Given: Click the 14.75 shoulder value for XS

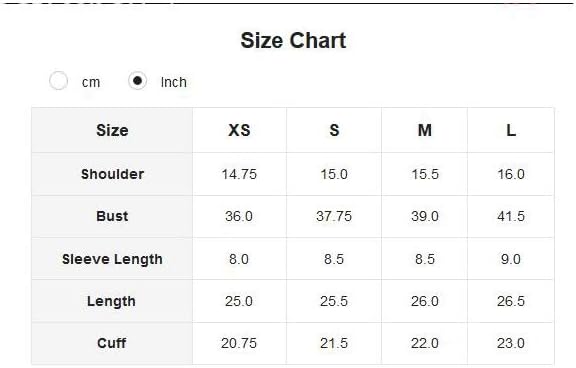Looking at the screenshot, I should click(x=239, y=174).
